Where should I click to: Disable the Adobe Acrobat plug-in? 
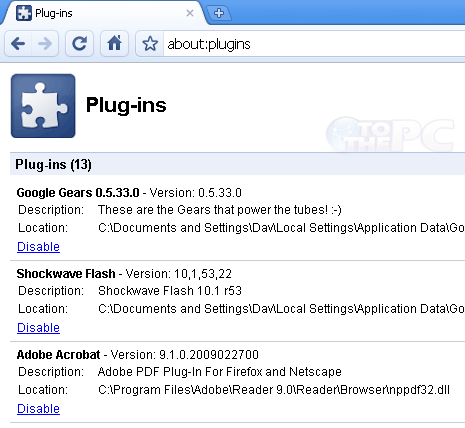38,409
